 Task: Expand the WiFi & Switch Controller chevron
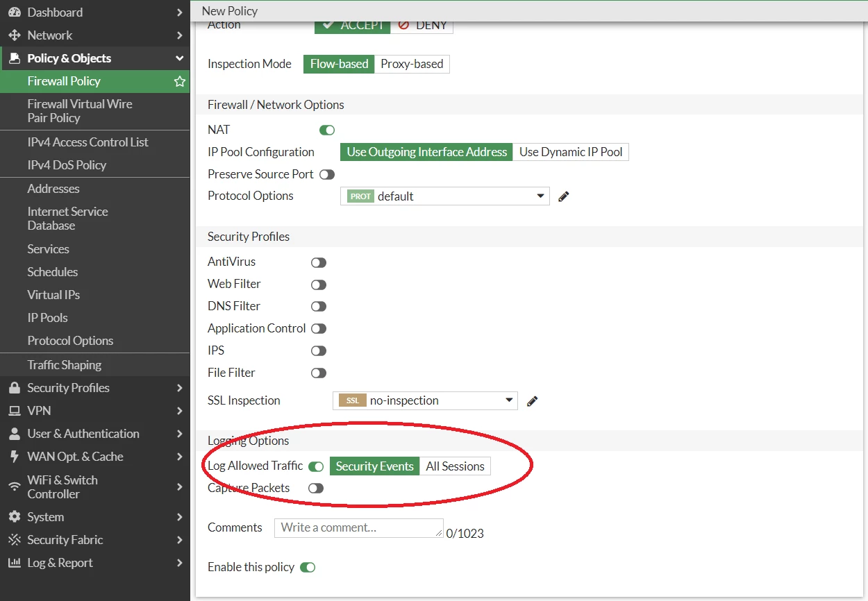180,487
